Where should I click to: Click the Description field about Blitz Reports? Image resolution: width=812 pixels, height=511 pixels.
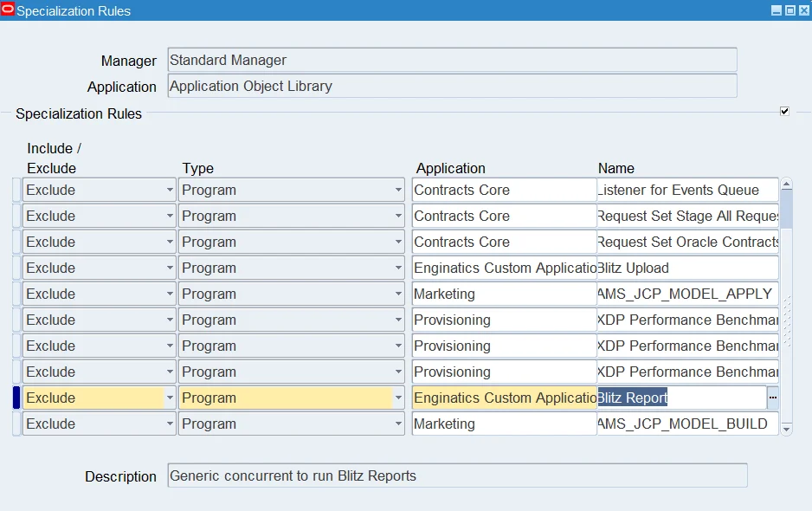pyautogui.click(x=457, y=475)
